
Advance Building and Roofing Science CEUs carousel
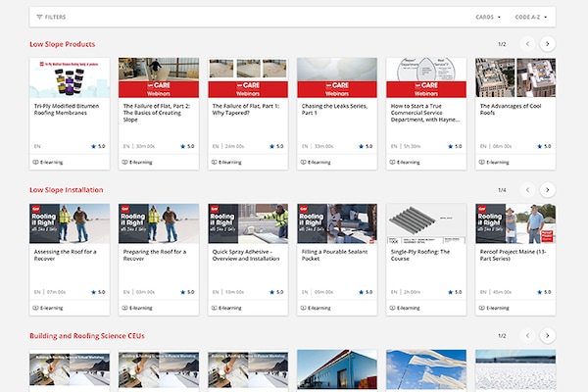(548, 335)
